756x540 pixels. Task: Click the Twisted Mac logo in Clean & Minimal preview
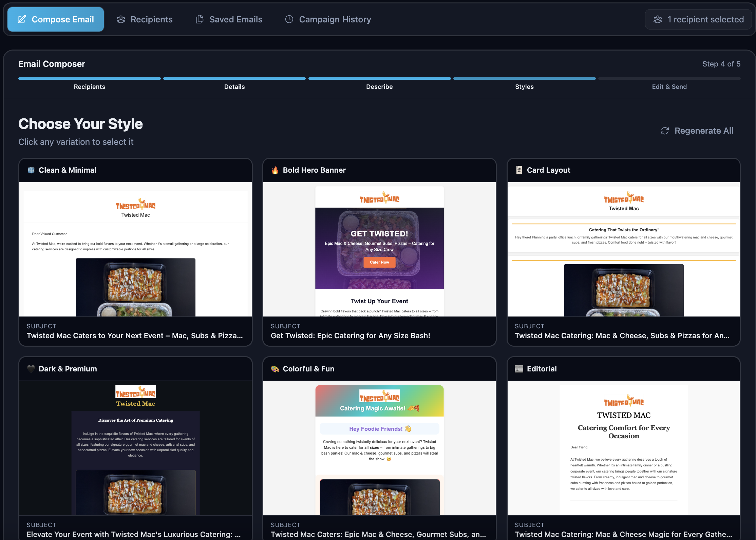point(136,205)
